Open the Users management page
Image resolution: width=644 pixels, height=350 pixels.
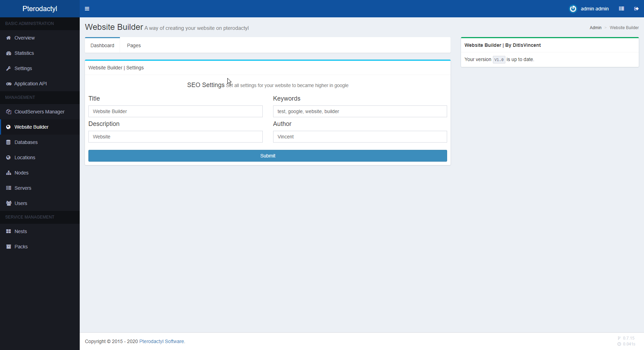pyautogui.click(x=21, y=203)
